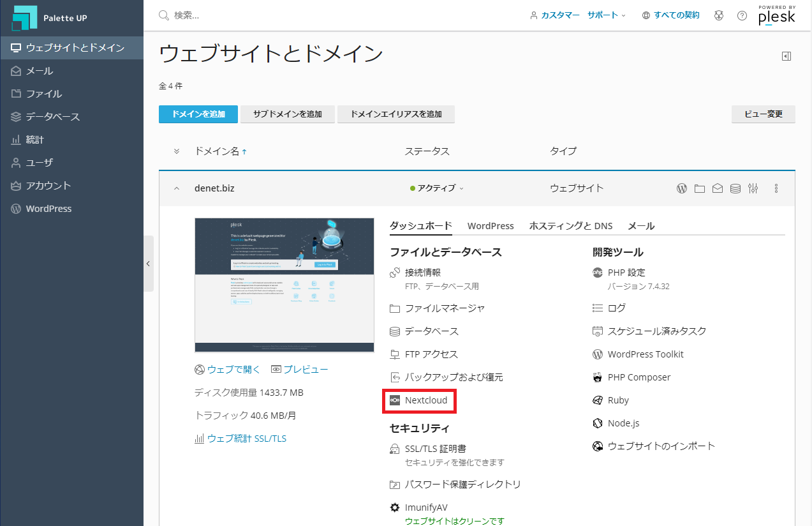Toggle the right side panel icon
The width and height of the screenshot is (812, 526).
786,56
